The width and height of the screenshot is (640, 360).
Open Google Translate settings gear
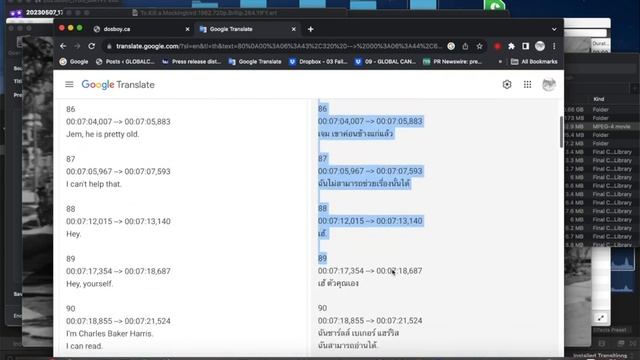(507, 84)
